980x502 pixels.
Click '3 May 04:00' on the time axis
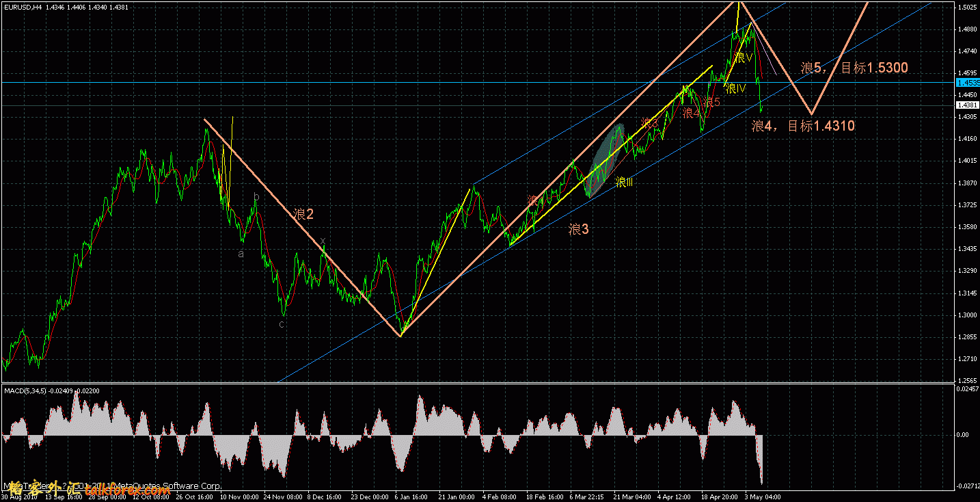coord(763,498)
